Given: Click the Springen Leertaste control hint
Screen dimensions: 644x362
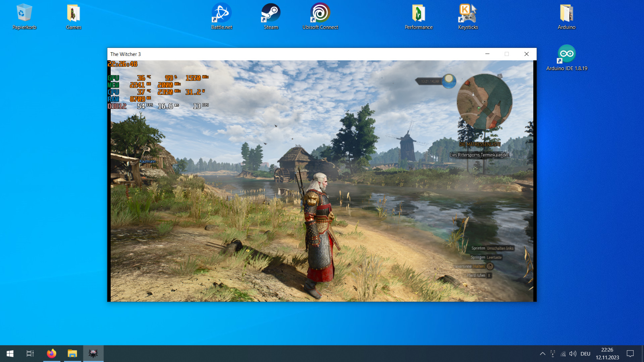Looking at the screenshot, I should click(486, 257).
